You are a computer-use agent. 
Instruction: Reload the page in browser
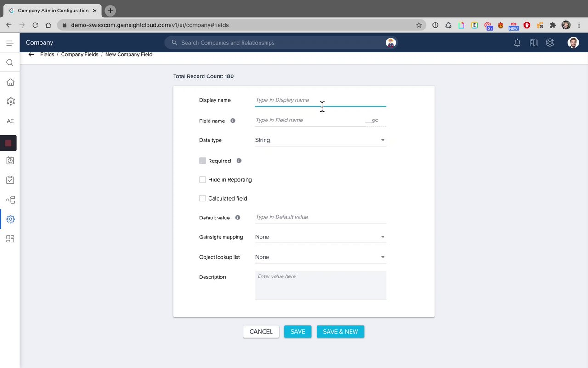(x=35, y=25)
